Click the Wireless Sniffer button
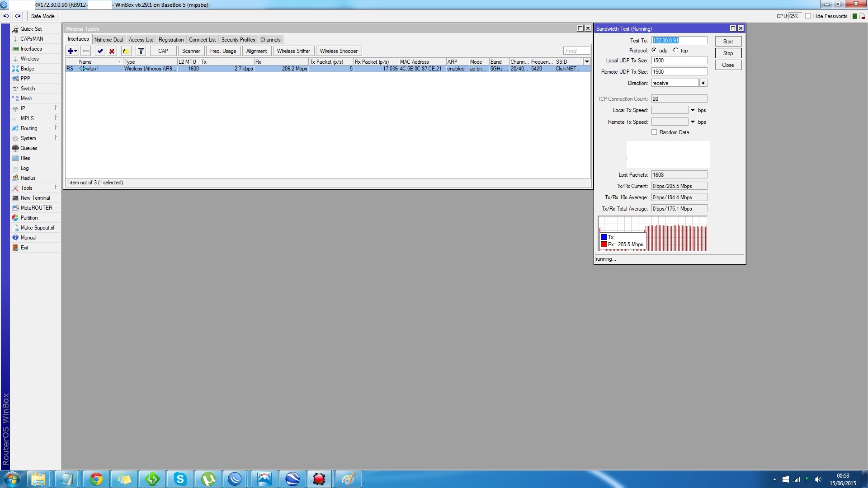 293,51
